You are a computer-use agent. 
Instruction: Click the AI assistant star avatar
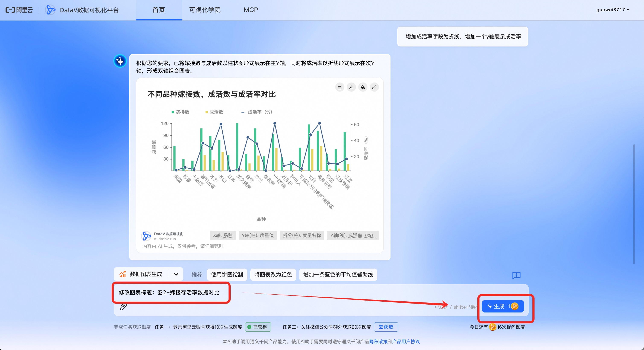tap(120, 61)
